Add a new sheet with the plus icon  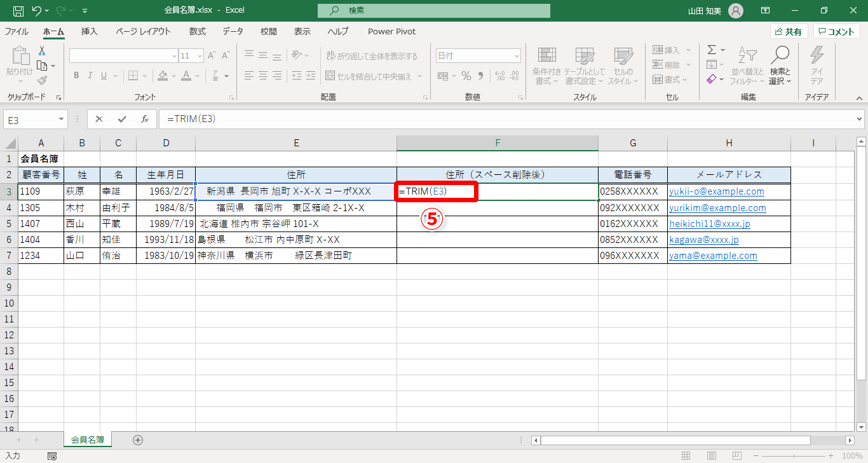coord(138,439)
